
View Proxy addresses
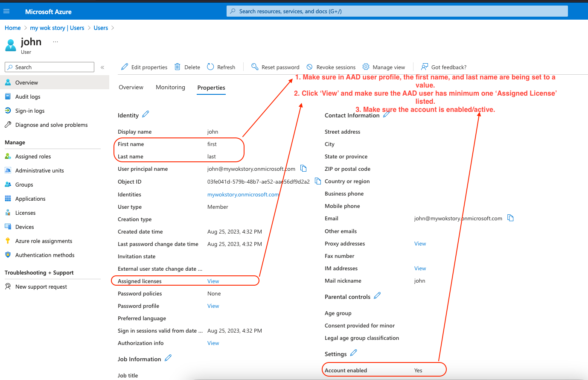click(420, 243)
